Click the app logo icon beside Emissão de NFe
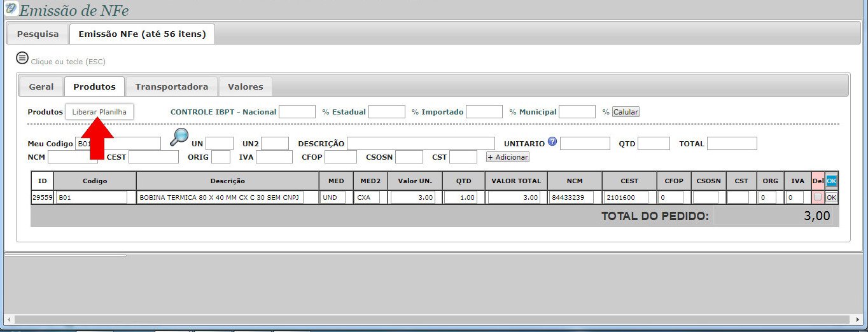The height and width of the screenshot is (332, 868). (11, 8)
